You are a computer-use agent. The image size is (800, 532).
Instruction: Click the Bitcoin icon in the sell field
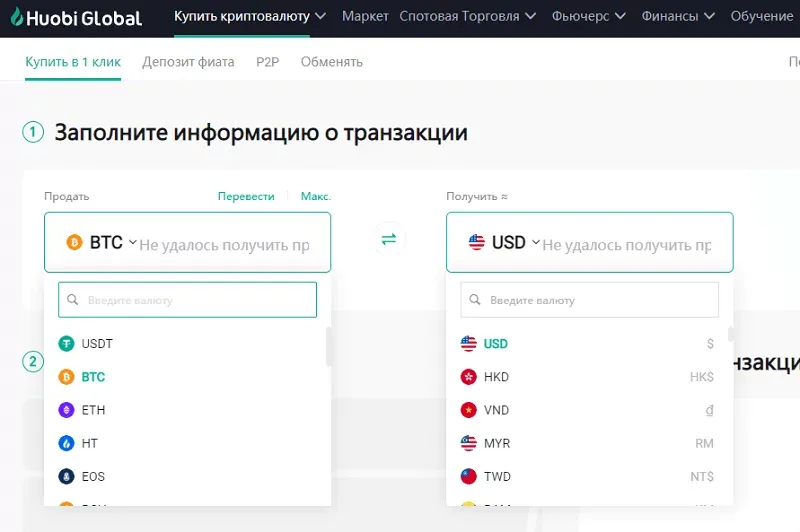(x=74, y=242)
